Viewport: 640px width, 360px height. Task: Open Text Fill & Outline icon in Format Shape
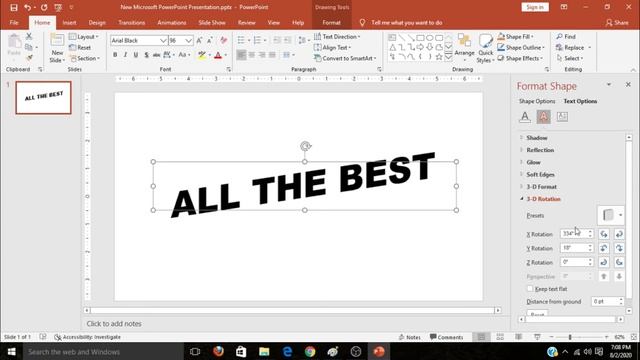pyautogui.click(x=525, y=117)
